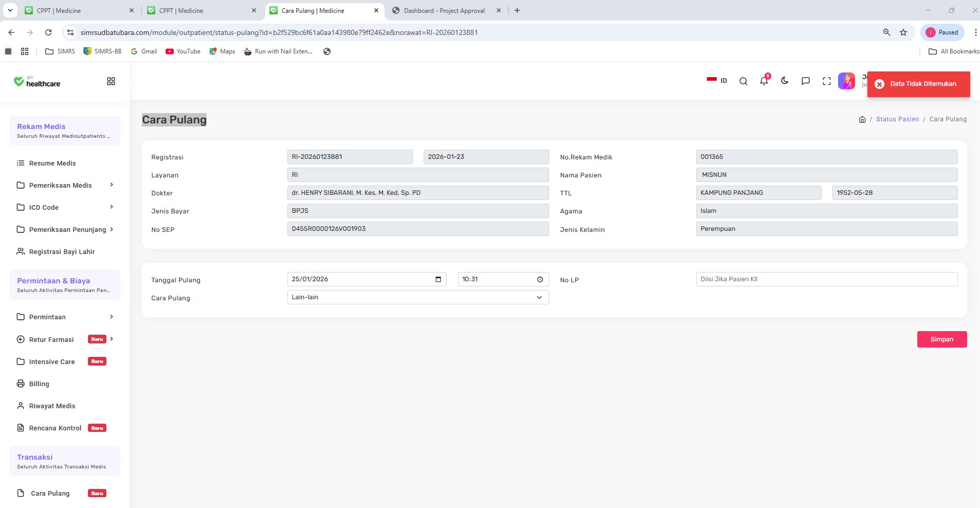Open SIMRS-BB bookmark
The image size is (980, 508).
102,51
